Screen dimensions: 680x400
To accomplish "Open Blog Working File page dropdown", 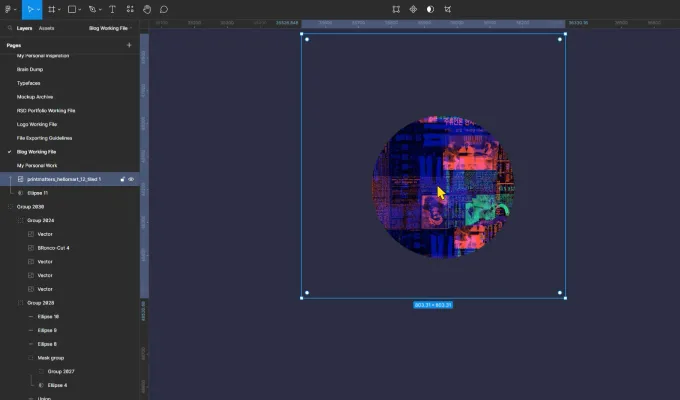I will (111, 28).
